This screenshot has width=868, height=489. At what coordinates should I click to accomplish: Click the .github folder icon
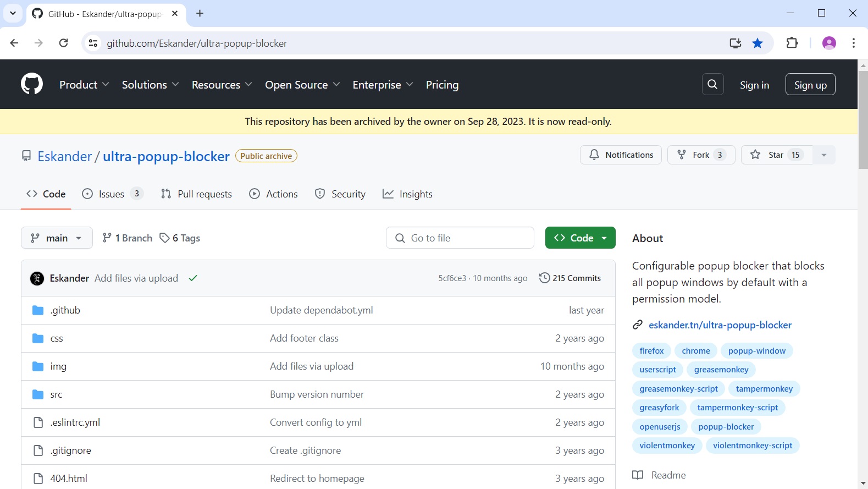pos(38,310)
